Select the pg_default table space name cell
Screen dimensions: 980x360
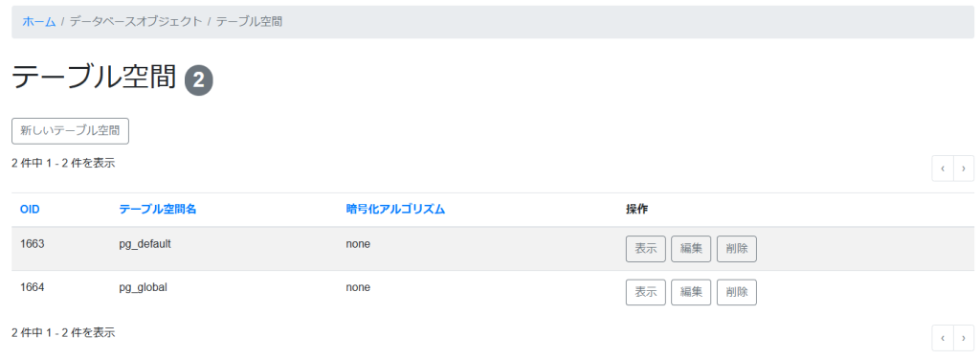click(x=145, y=244)
